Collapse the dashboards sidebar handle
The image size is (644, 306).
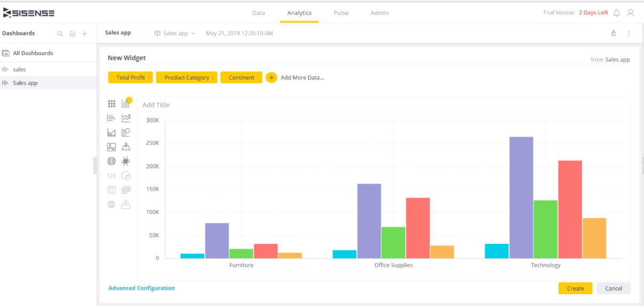tap(95, 165)
